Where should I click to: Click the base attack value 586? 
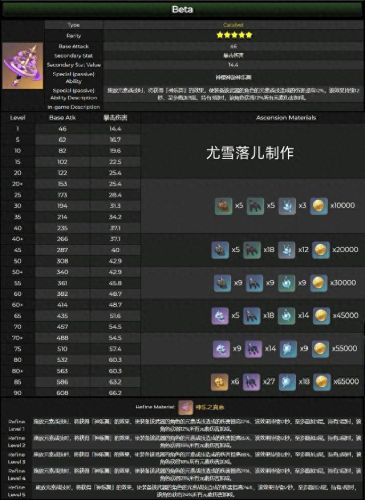point(62,382)
